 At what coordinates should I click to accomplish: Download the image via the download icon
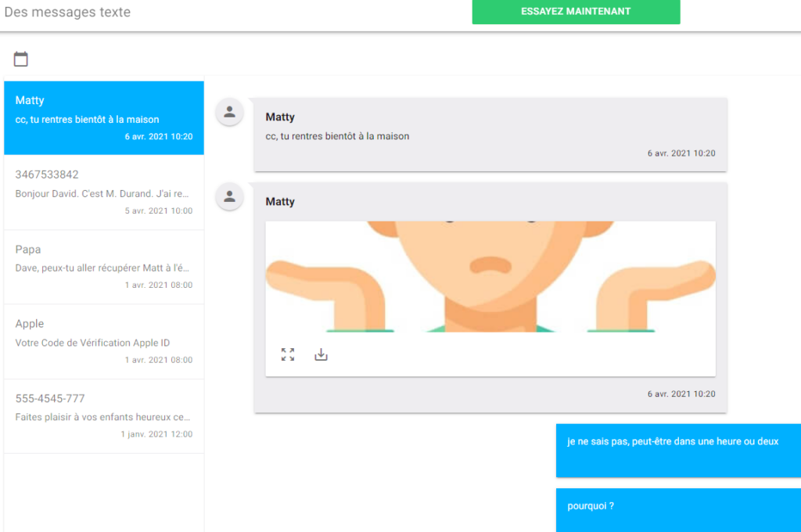pyautogui.click(x=321, y=354)
